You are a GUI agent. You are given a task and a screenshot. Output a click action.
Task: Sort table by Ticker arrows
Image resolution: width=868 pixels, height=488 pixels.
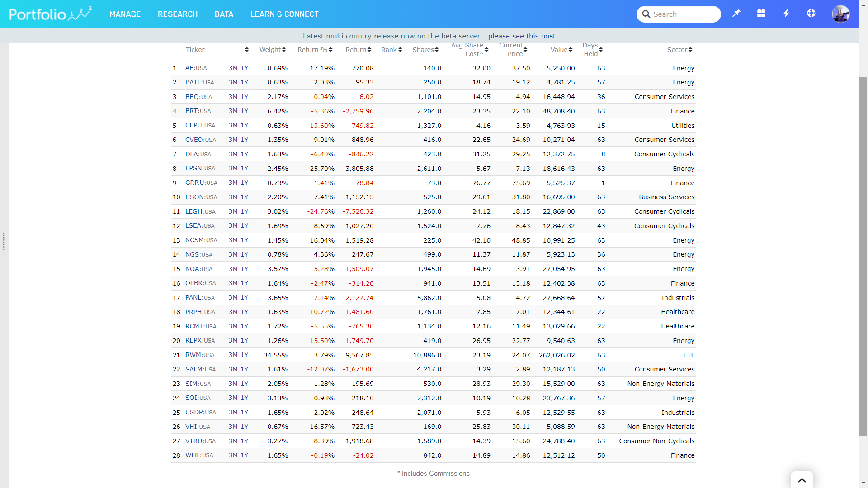pyautogui.click(x=246, y=50)
